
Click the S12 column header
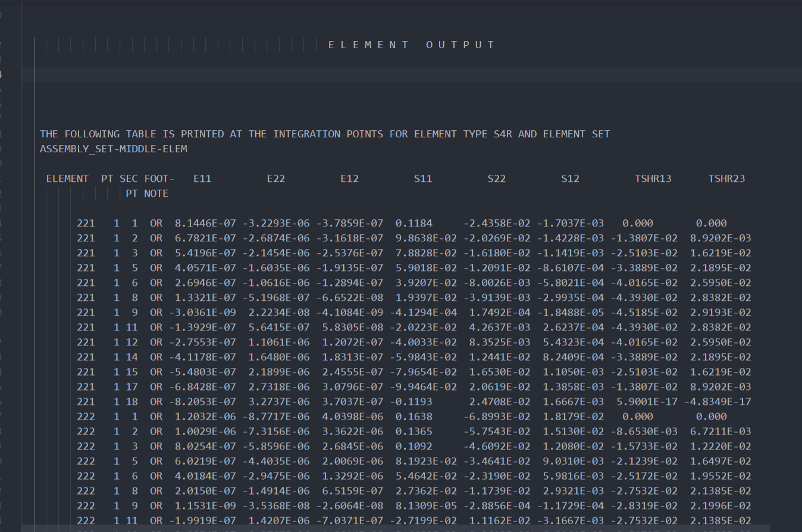pos(570,178)
